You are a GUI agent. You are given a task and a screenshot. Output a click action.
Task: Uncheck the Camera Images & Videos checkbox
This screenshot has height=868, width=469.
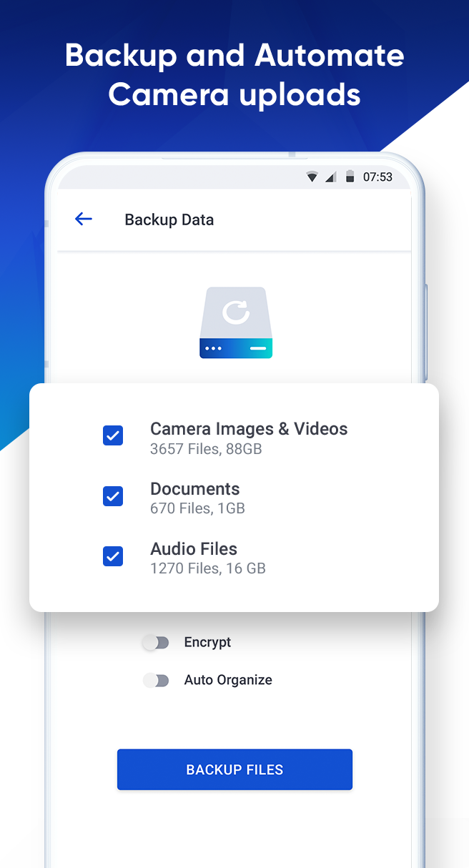click(x=113, y=435)
